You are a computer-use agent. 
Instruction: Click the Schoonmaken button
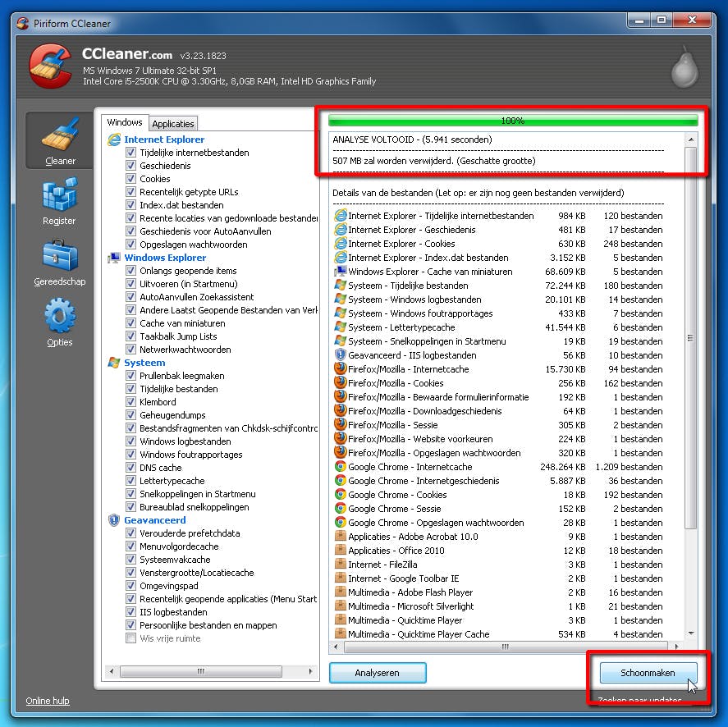[648, 673]
